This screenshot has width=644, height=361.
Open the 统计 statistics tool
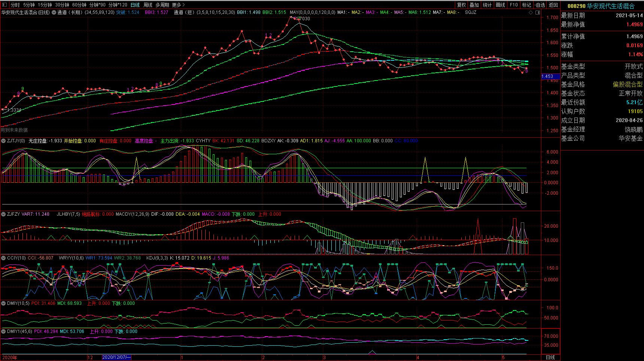click(487, 5)
